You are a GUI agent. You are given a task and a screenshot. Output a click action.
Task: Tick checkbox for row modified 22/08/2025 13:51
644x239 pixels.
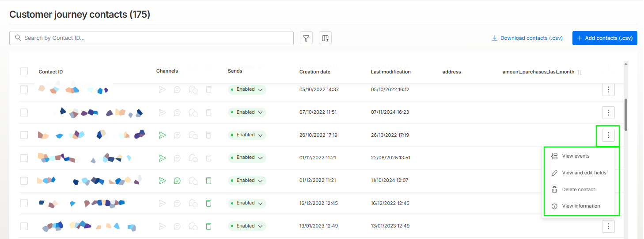(24, 158)
